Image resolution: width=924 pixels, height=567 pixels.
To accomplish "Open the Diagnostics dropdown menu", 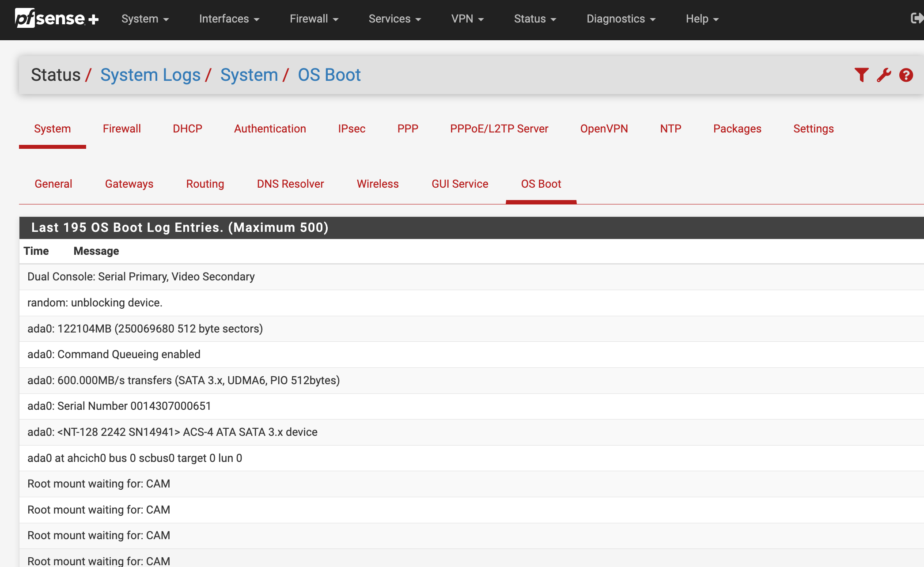I will (621, 19).
